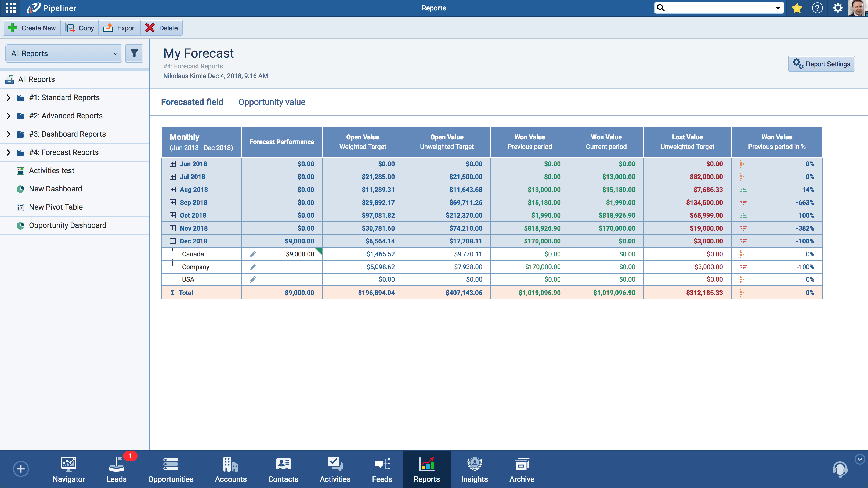This screenshot has width=868, height=488.
Task: Click the round plus add button
Action: click(x=21, y=469)
